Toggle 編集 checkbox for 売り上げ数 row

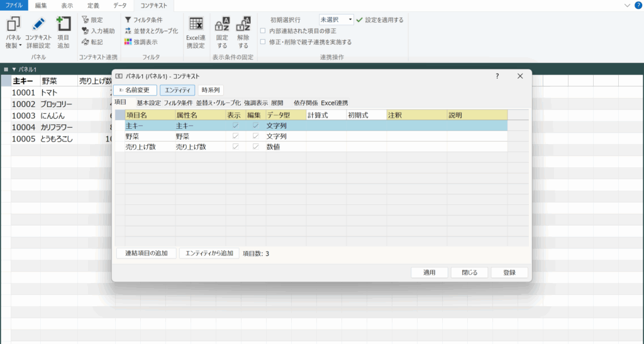[x=255, y=147]
